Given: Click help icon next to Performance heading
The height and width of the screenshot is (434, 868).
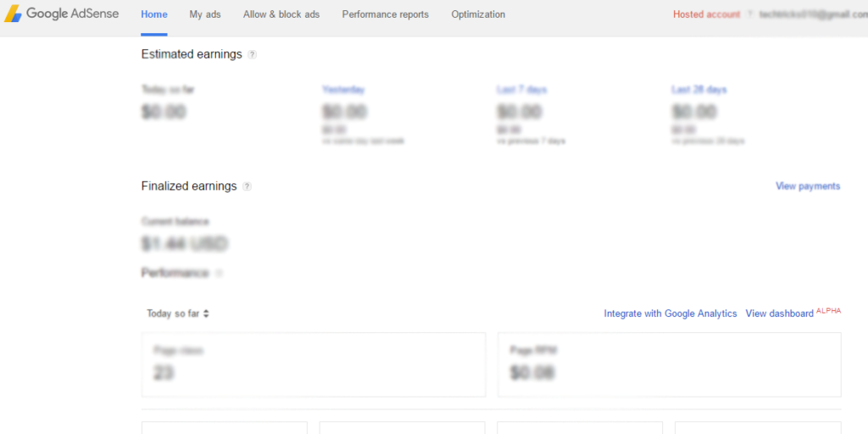Looking at the screenshot, I should (220, 274).
